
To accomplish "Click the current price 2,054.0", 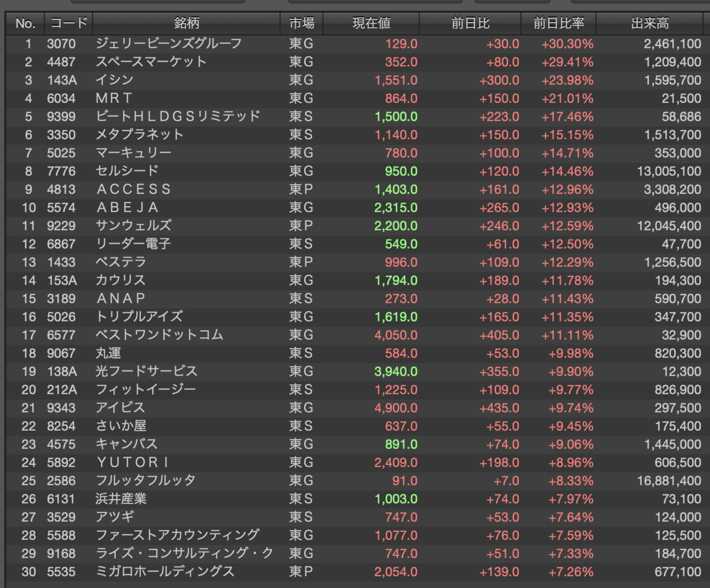I will click(x=396, y=571).
